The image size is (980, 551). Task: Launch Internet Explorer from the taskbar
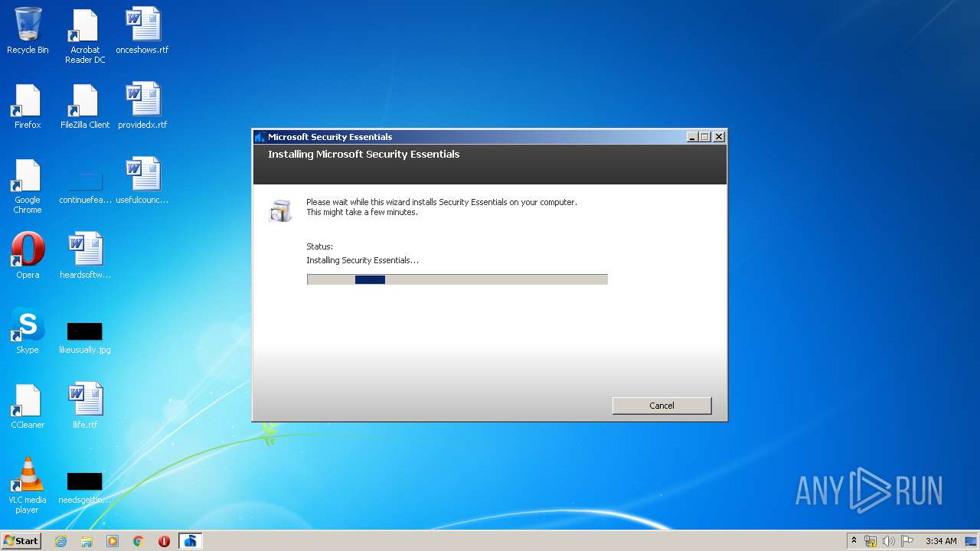tap(60, 541)
